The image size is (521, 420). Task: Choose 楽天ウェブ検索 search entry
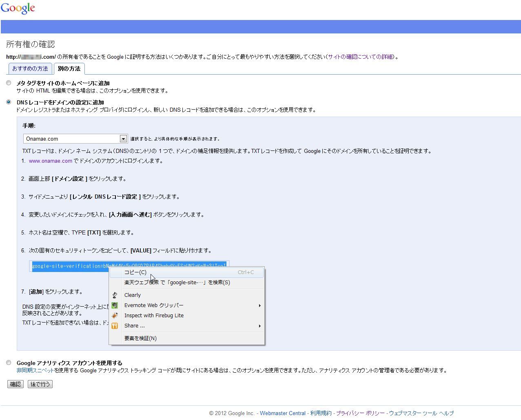[x=187, y=283]
